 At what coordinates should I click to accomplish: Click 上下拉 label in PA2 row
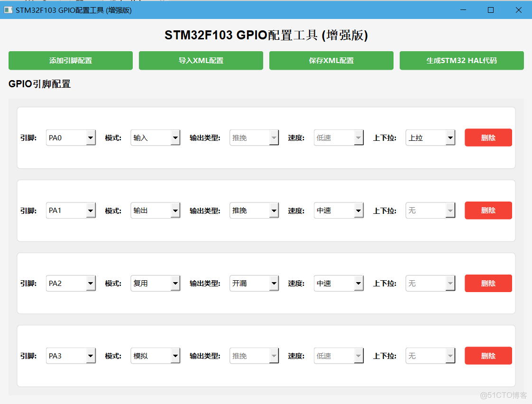click(x=385, y=283)
